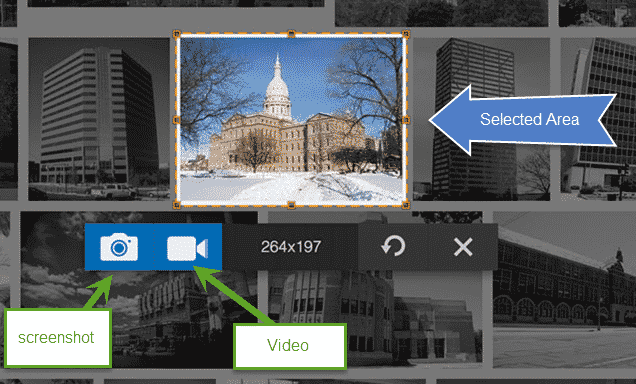The width and height of the screenshot is (636, 384).
Task: Click bottom-left corner selection handle
Action: pos(177,205)
